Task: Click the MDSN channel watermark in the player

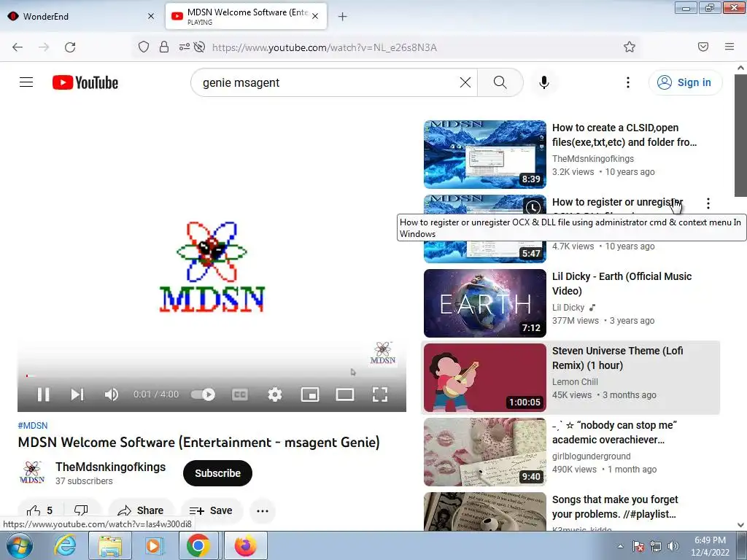Action: (x=382, y=354)
